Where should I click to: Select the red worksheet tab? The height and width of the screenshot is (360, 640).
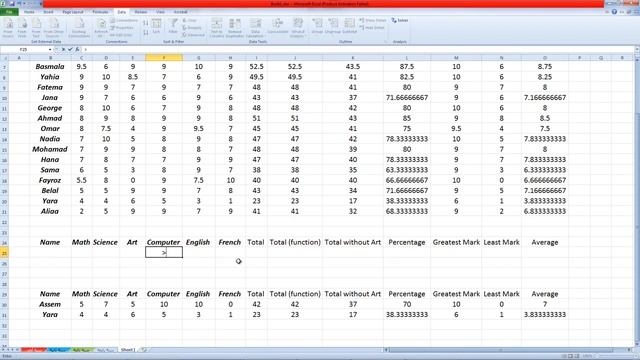pyautogui.click(x=33, y=350)
